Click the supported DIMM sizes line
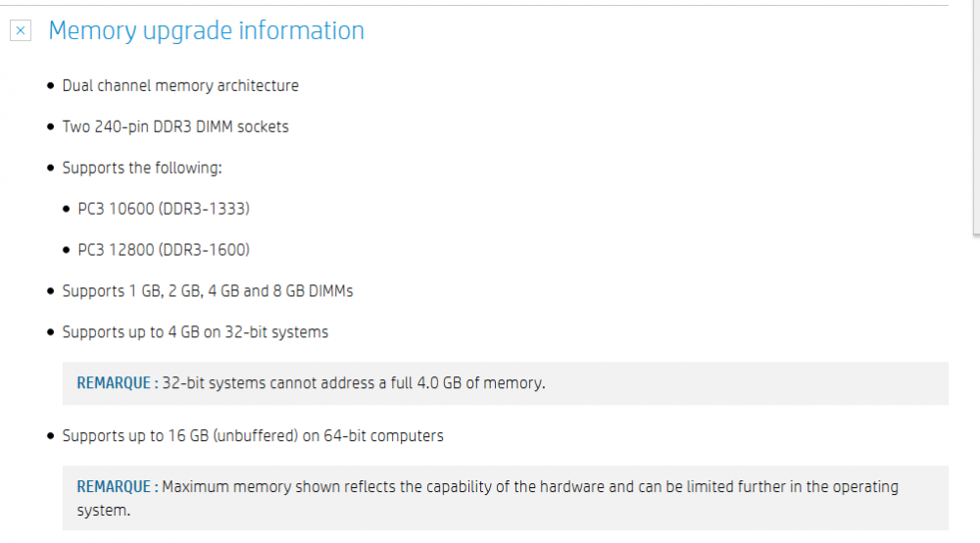980x543 pixels. pos(207,291)
